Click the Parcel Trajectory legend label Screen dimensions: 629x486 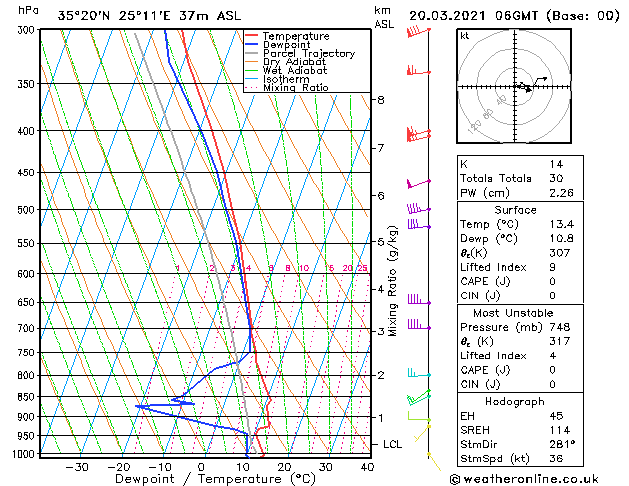[309, 53]
